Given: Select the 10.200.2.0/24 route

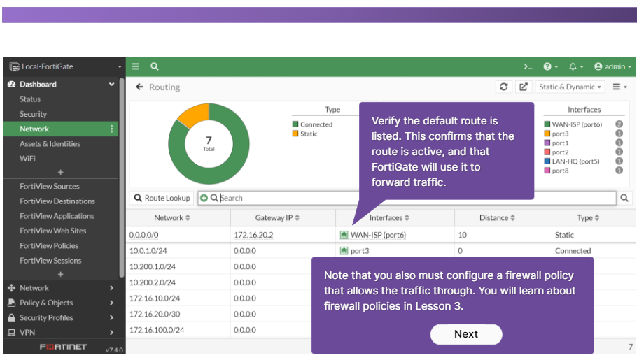Looking at the screenshot, I should coord(153,282).
